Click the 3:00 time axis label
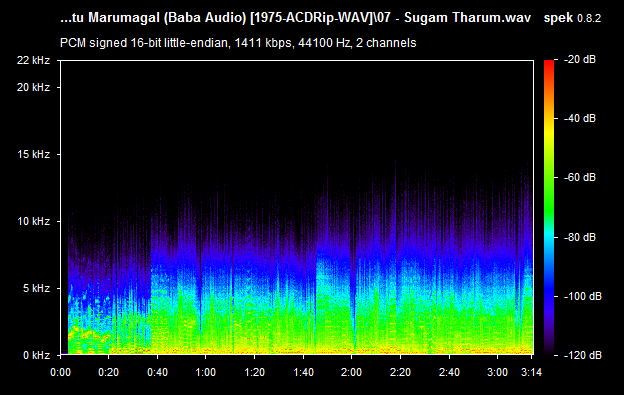The height and width of the screenshot is (395, 624). coord(497,372)
